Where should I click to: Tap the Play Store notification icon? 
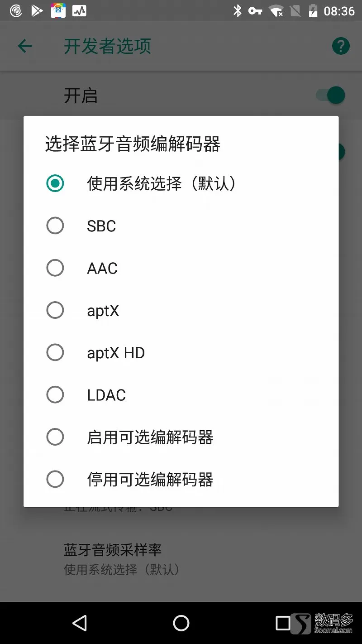click(37, 10)
